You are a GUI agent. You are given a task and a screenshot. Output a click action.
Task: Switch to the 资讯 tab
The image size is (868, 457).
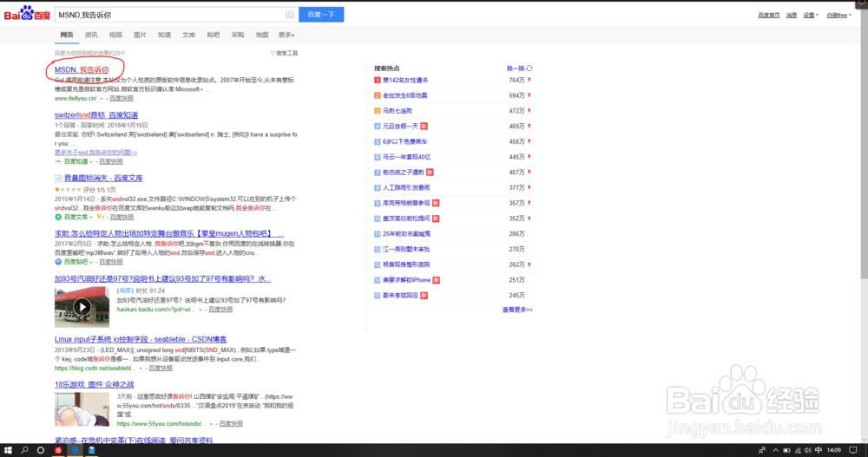click(x=91, y=35)
